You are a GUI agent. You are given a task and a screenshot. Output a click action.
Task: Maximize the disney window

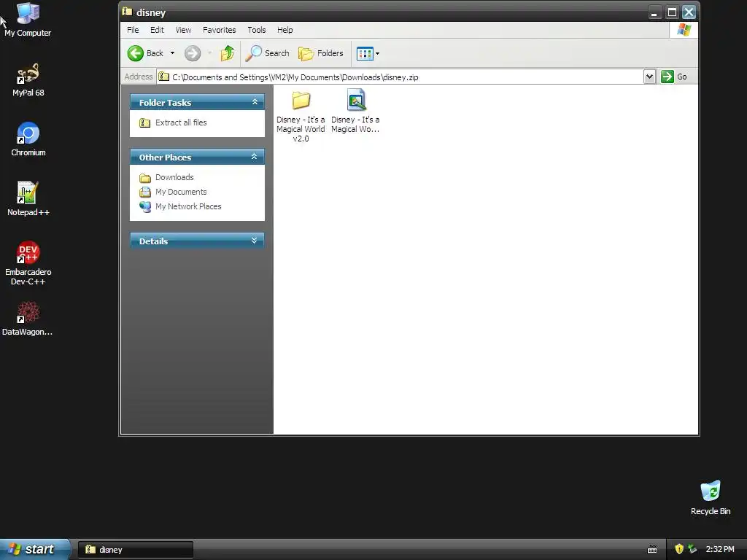click(x=672, y=12)
